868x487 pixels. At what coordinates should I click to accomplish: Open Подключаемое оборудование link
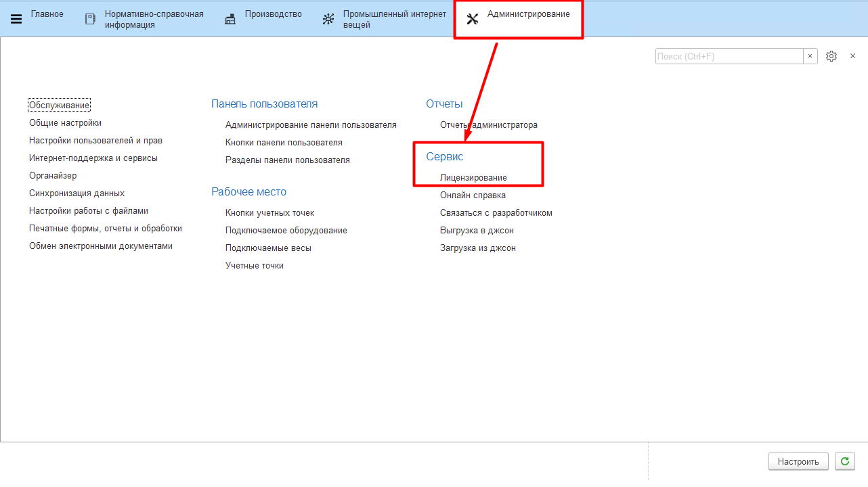(x=286, y=231)
